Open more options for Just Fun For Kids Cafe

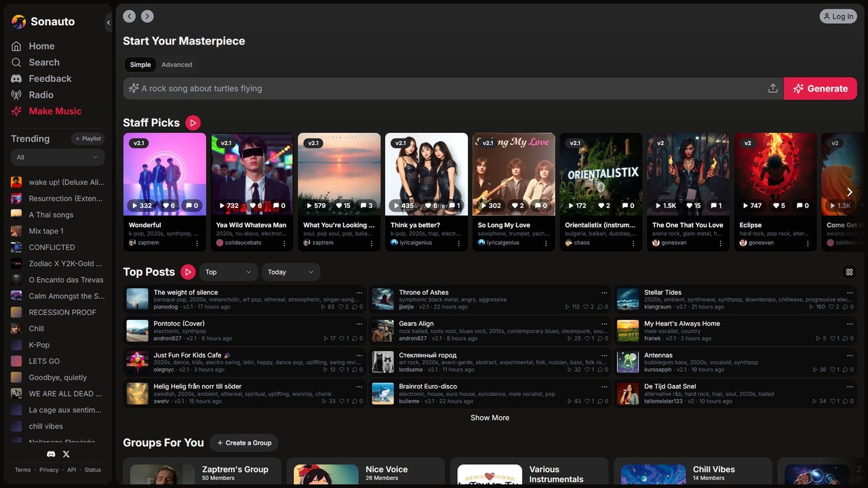[x=359, y=355]
